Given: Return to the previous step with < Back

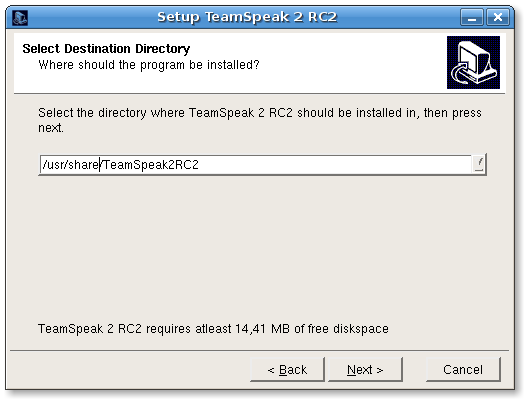Looking at the screenshot, I should 287,370.
